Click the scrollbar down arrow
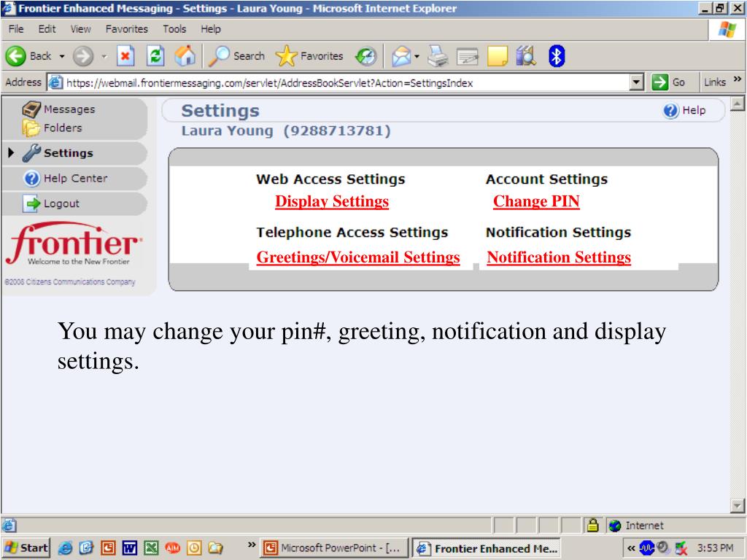Image resolution: width=747 pixels, height=560 pixels. click(737, 506)
